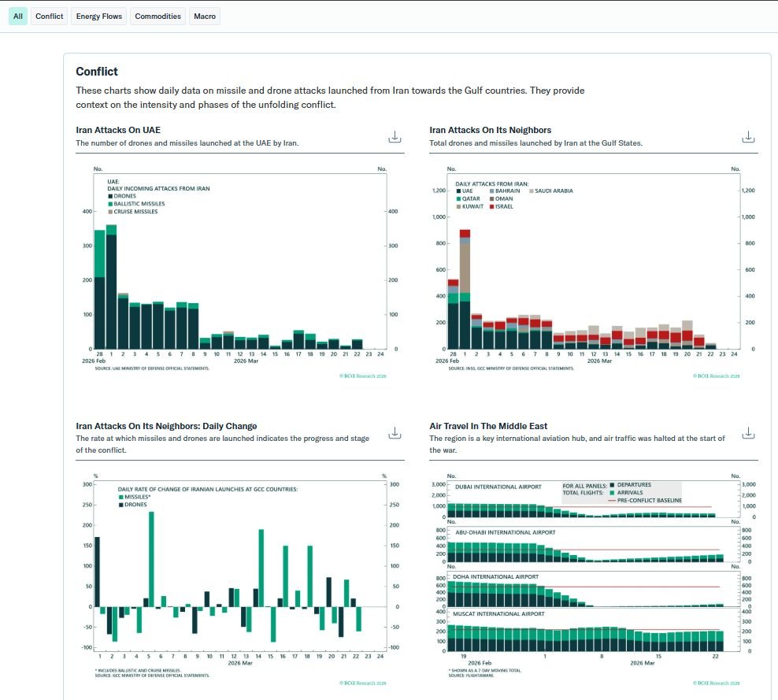Viewport: 778px width, 700px height.
Task: Download the Daily Change chart
Action: (x=395, y=431)
